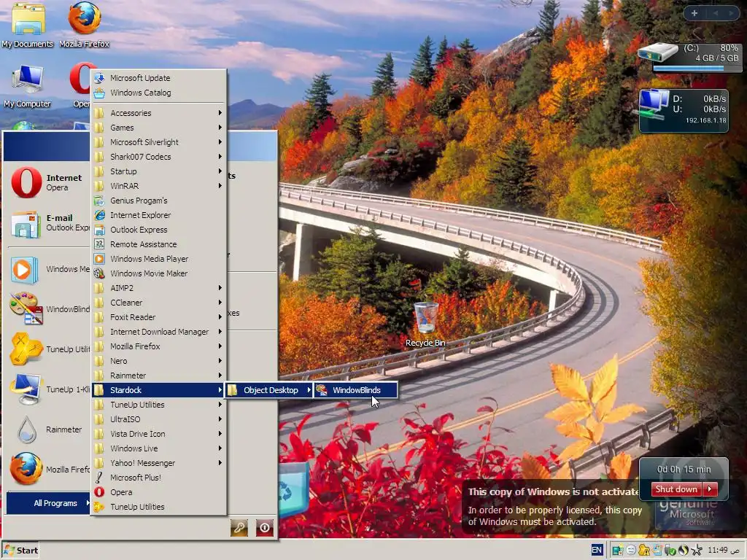The image size is (747, 560).
Task: Click the TuneUp Utilities puzzle icon in Start menu
Action: coord(26,349)
